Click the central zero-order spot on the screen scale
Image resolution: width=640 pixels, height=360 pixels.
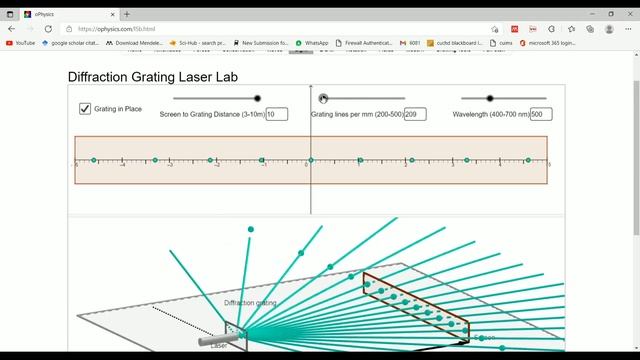pos(311,160)
